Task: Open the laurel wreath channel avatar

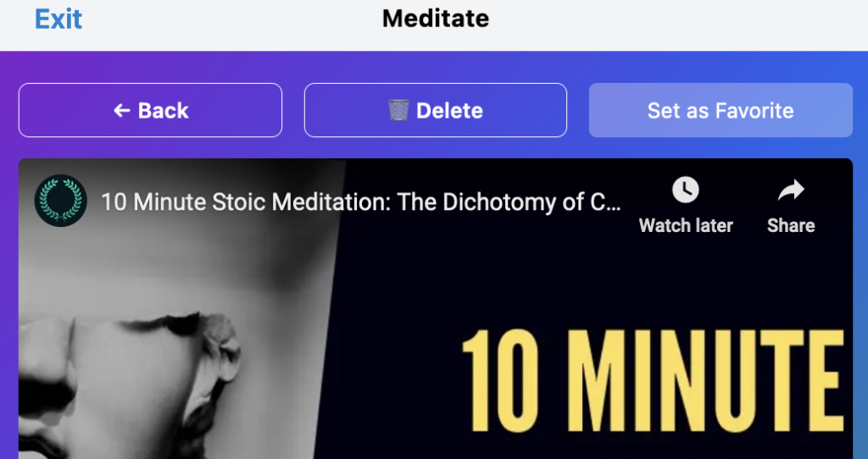Action: tap(60, 201)
